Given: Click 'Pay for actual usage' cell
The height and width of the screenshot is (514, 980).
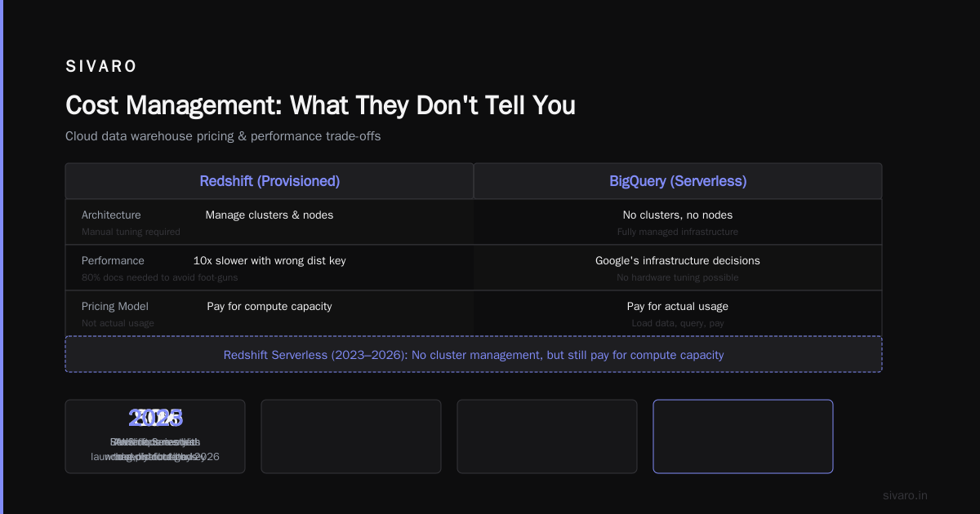Looking at the screenshot, I should 678,307.
